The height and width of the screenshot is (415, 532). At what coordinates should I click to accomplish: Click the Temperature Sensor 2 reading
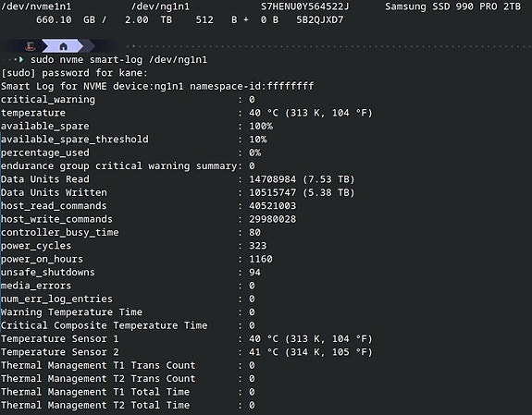pyautogui.click(x=311, y=352)
